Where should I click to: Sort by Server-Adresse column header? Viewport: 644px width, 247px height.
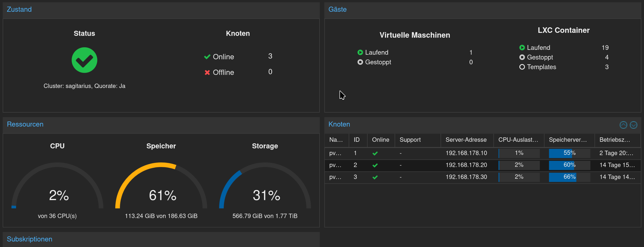coord(466,140)
